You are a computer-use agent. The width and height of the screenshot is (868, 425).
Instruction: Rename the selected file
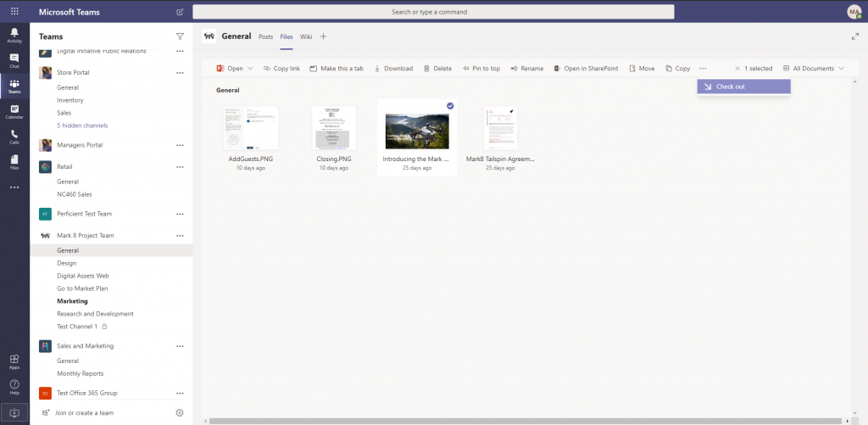527,69
